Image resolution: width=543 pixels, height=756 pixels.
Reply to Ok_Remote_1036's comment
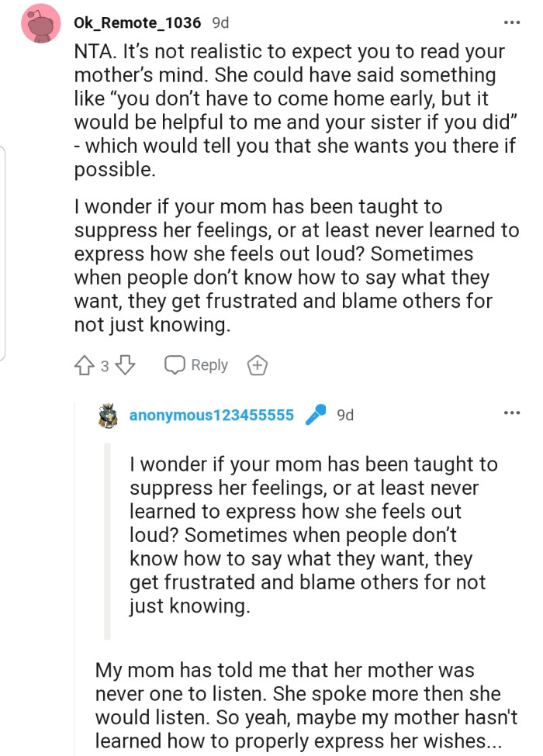(196, 365)
